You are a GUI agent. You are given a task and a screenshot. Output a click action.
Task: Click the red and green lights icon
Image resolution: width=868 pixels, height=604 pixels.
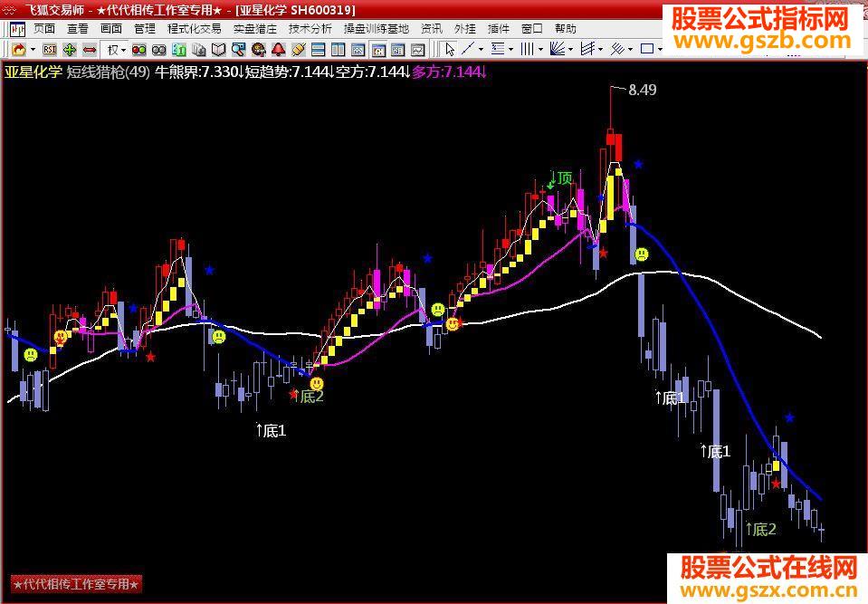click(x=139, y=50)
